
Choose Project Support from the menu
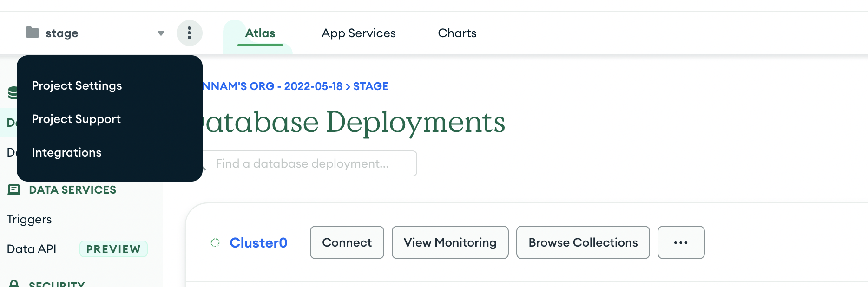[76, 119]
